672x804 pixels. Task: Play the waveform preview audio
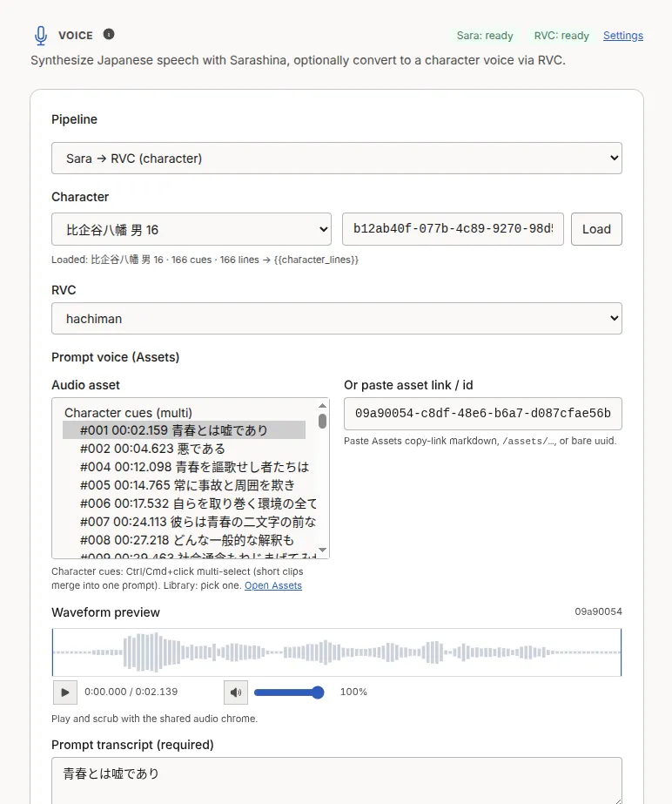tap(65, 693)
